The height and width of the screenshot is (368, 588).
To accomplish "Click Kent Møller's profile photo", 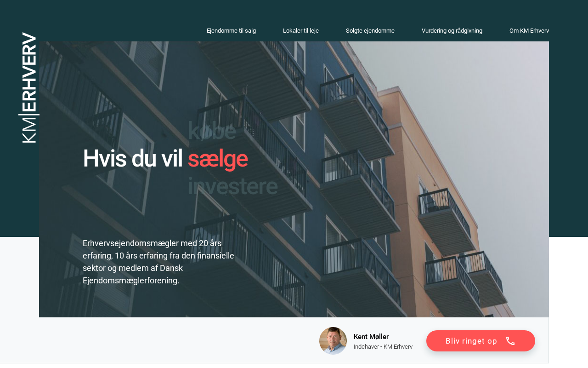I will point(333,341).
